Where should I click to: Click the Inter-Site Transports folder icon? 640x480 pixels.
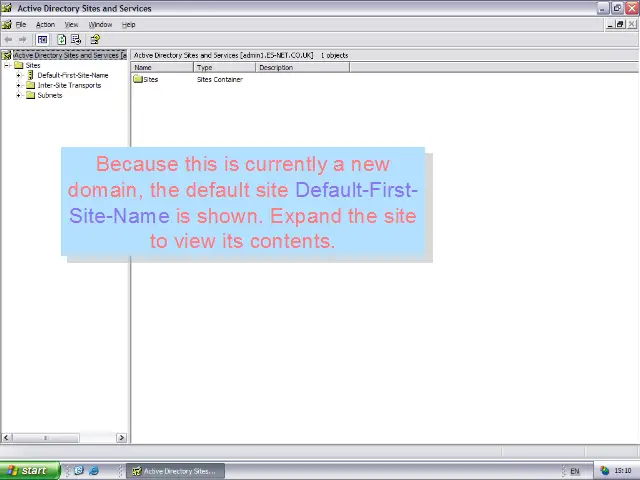pos(31,85)
